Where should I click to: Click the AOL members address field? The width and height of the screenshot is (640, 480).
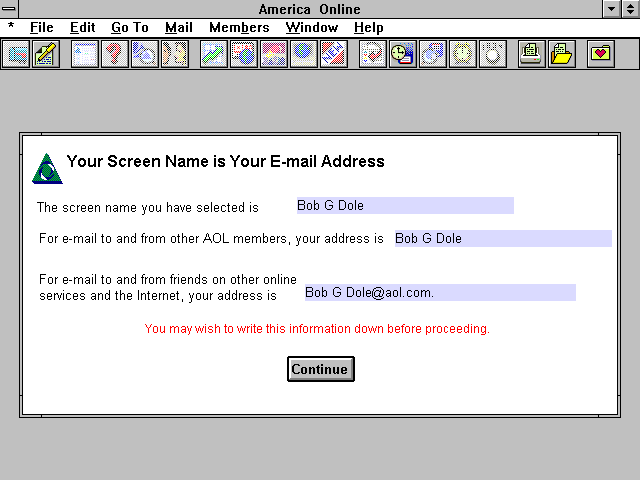click(x=503, y=238)
